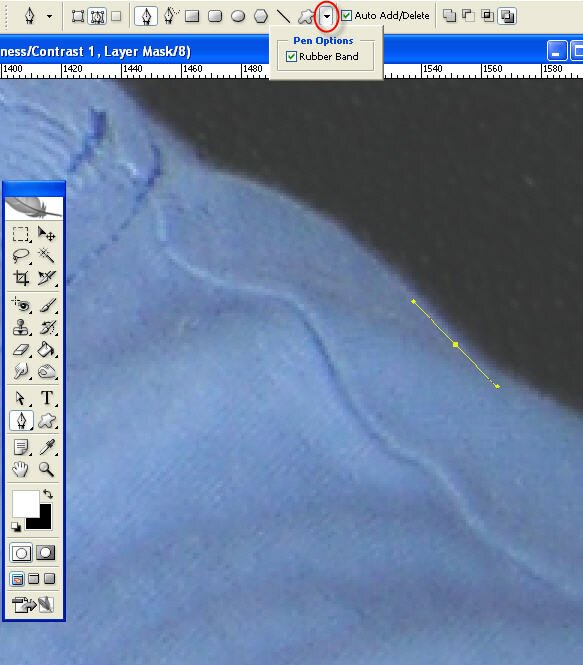
Task: Select the Eyedropper tool
Action: [46, 447]
